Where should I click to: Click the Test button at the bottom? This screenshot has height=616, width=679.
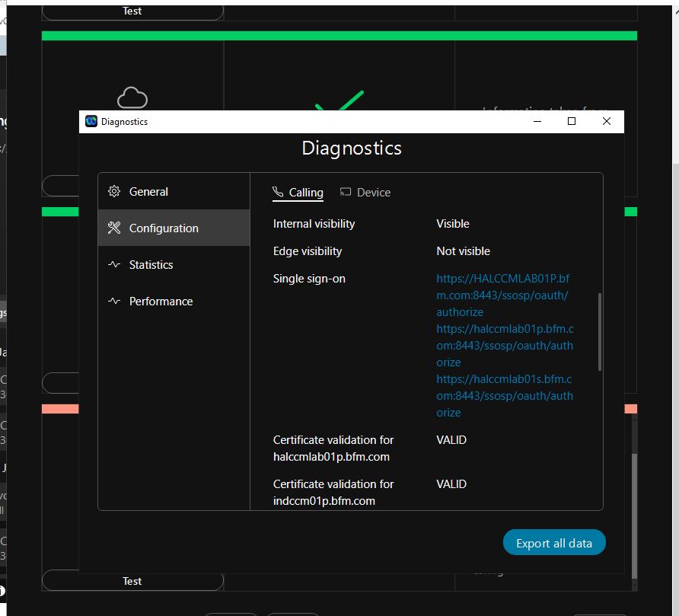(132, 580)
